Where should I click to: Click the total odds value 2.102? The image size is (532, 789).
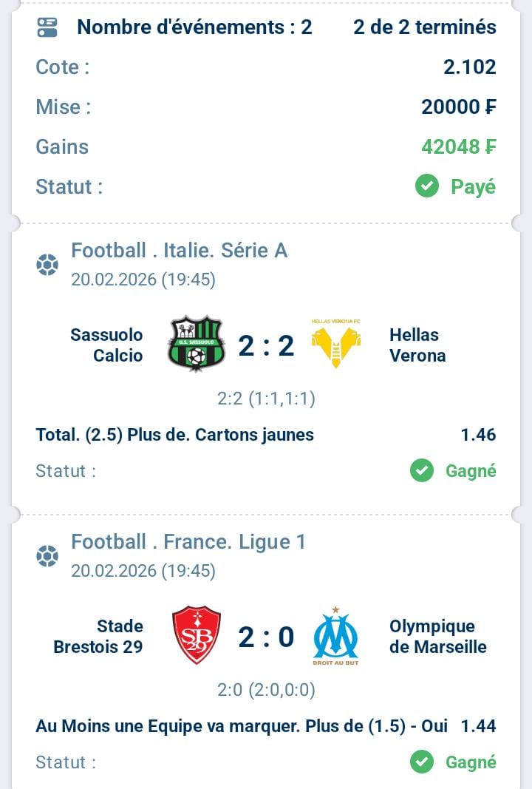469,67
